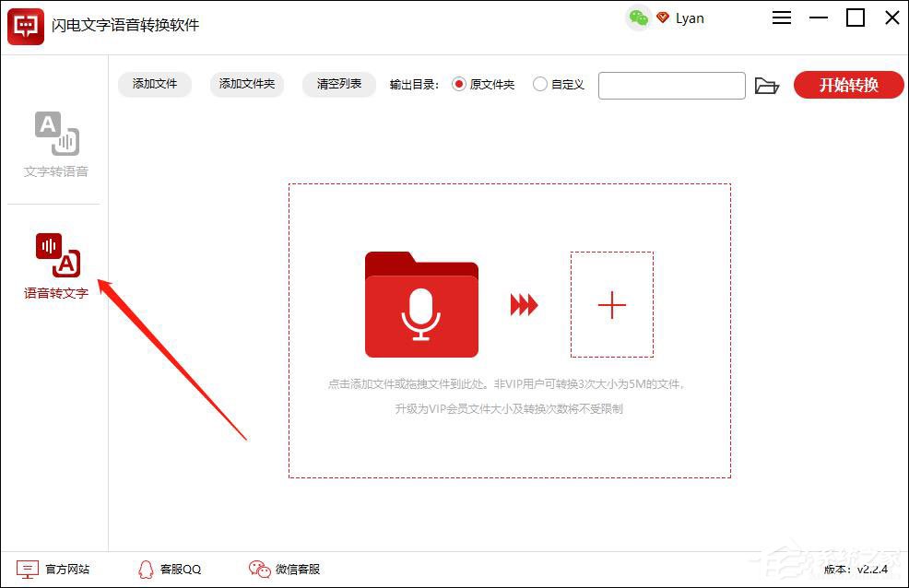Image resolution: width=909 pixels, height=588 pixels.
Task: Click the plus icon to add audio files
Action: (611, 305)
